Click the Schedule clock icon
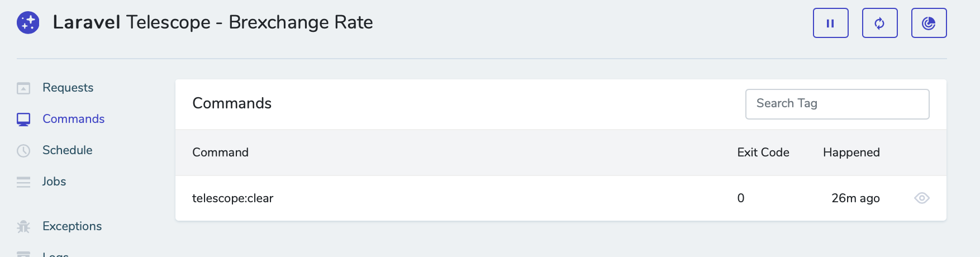 click(23, 151)
